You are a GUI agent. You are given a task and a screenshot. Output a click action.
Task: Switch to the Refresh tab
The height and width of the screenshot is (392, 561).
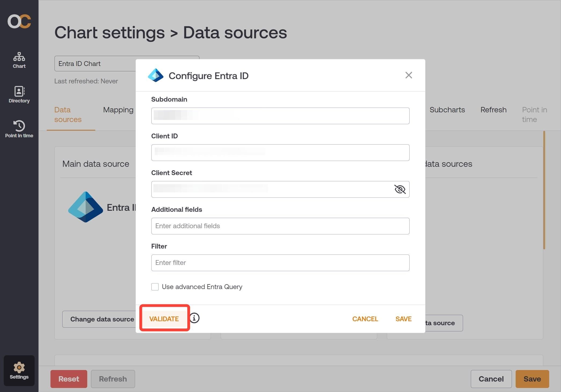click(x=493, y=110)
